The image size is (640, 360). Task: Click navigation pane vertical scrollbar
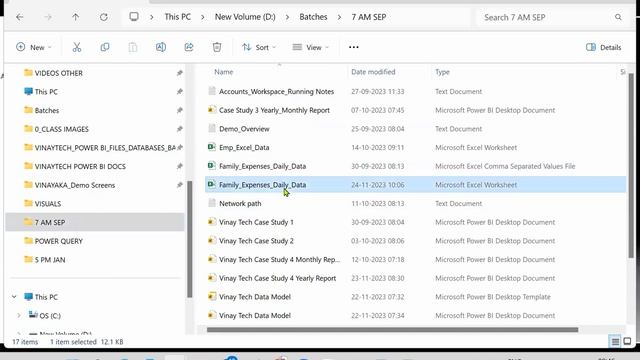pyautogui.click(x=189, y=239)
